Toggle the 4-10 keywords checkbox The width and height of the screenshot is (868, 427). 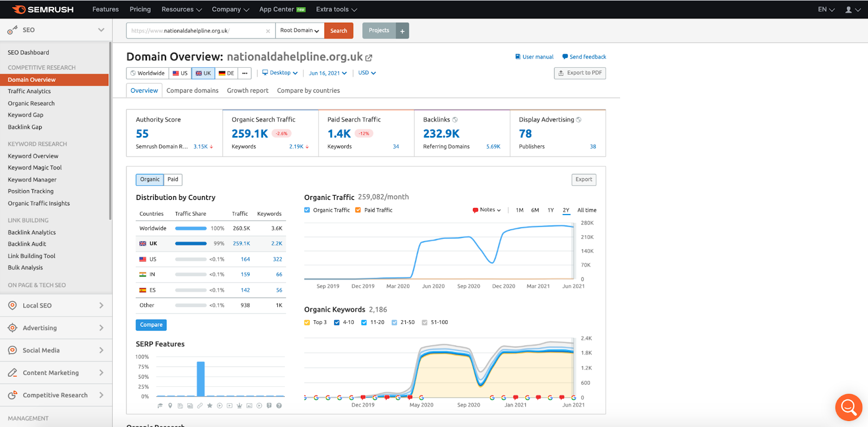tap(337, 322)
